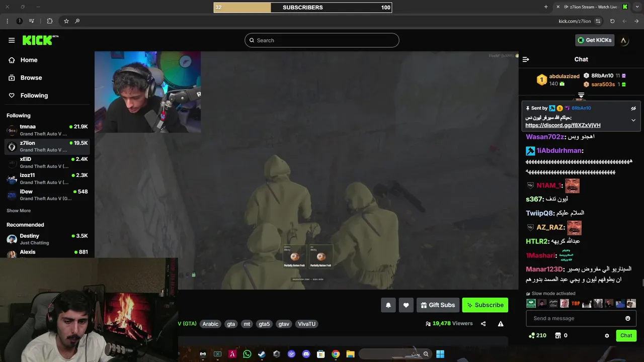The width and height of the screenshot is (644, 362).
Task: Focus the Kick search box
Action: [x=322, y=40]
